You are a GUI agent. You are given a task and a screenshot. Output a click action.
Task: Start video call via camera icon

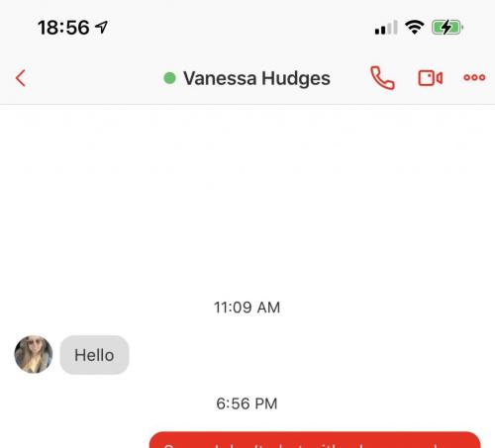click(x=431, y=78)
